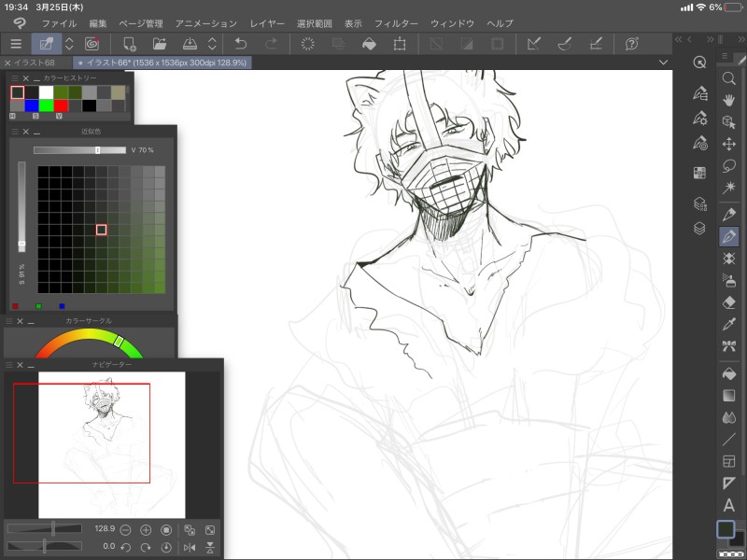Click the V 70% brightness slider

click(79, 150)
